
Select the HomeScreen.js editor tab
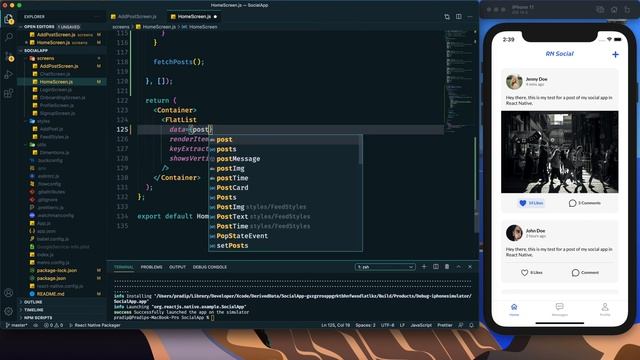pos(194,17)
